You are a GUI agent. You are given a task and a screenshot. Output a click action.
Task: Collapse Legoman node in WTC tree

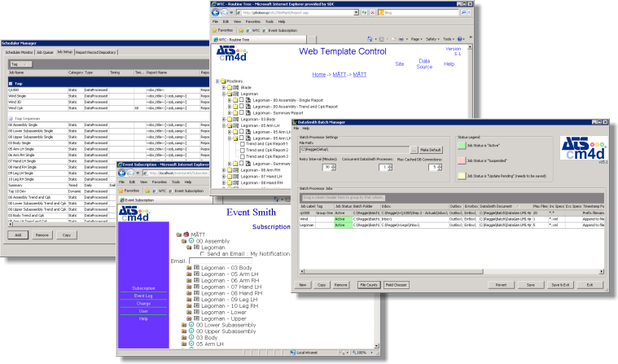pos(223,94)
